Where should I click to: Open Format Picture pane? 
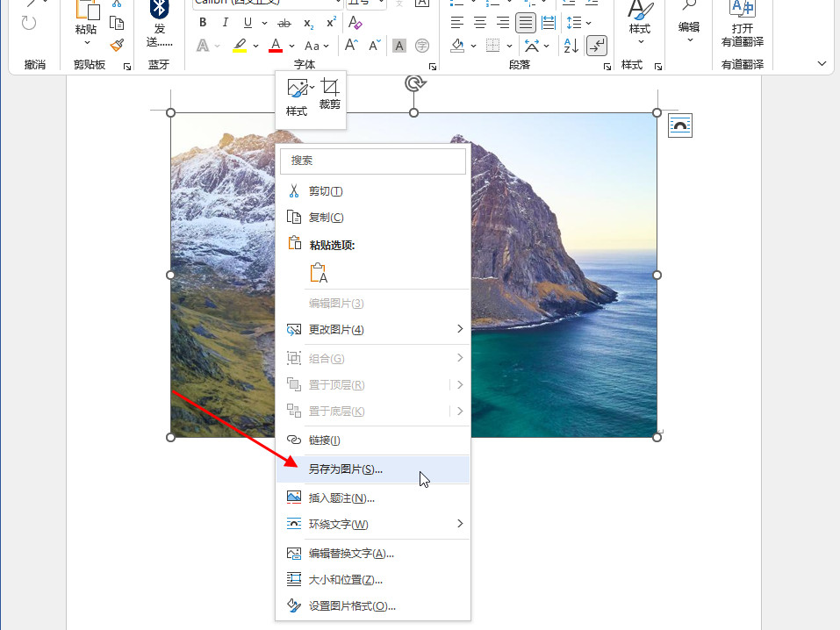[x=373, y=606]
